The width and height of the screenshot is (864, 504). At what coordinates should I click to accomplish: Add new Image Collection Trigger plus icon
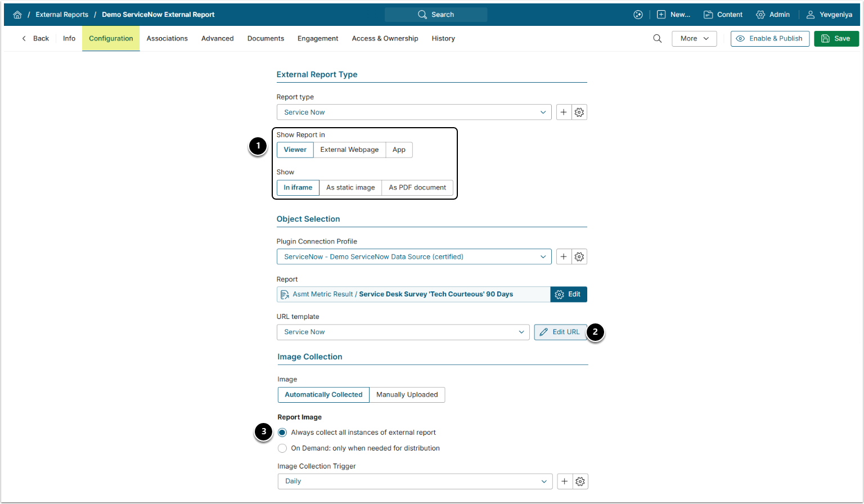point(565,481)
